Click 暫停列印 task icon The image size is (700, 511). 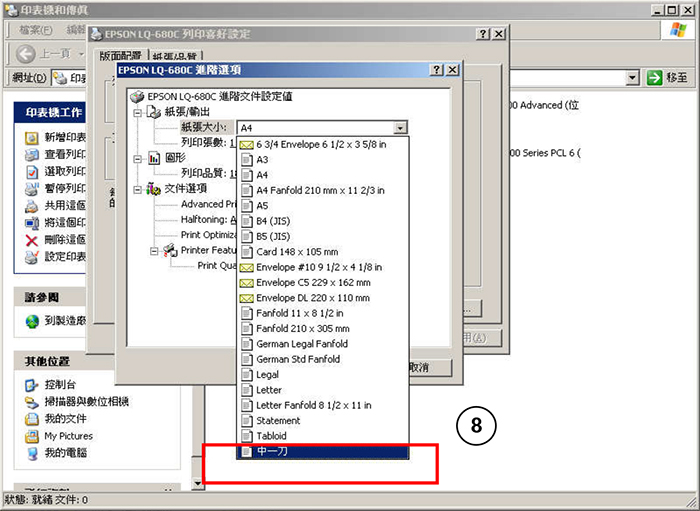(31, 189)
